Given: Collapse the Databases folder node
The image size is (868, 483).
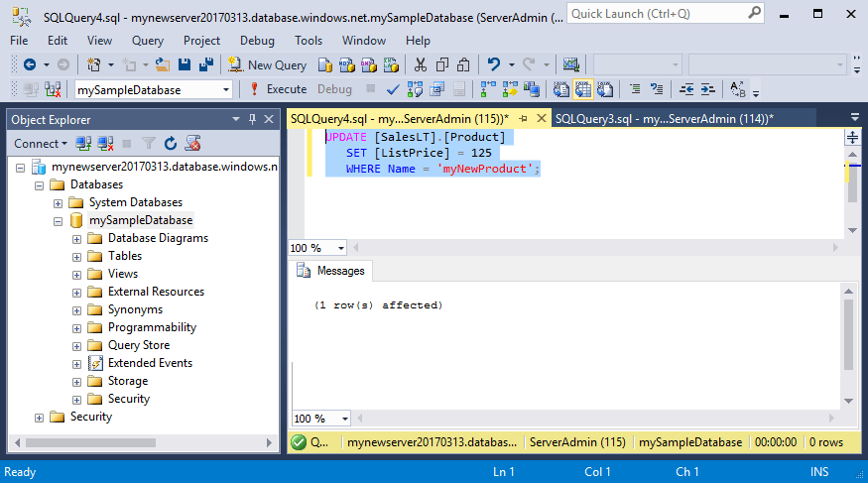Looking at the screenshot, I should (x=40, y=185).
